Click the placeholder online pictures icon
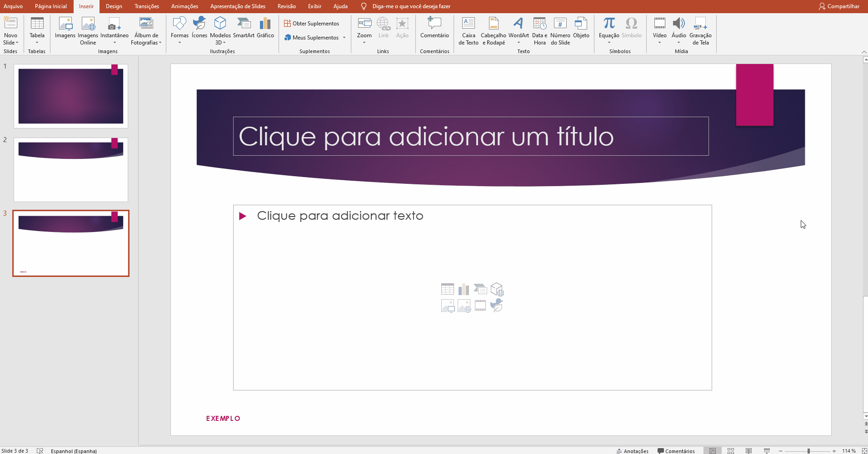The height and width of the screenshot is (454, 868). (x=464, y=306)
